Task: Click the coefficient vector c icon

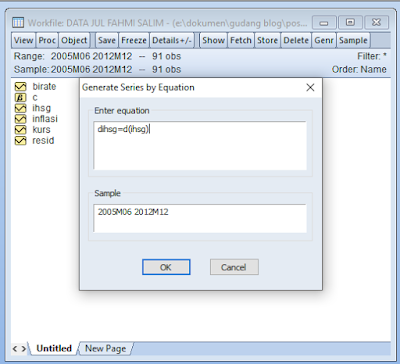Action: click(x=20, y=98)
